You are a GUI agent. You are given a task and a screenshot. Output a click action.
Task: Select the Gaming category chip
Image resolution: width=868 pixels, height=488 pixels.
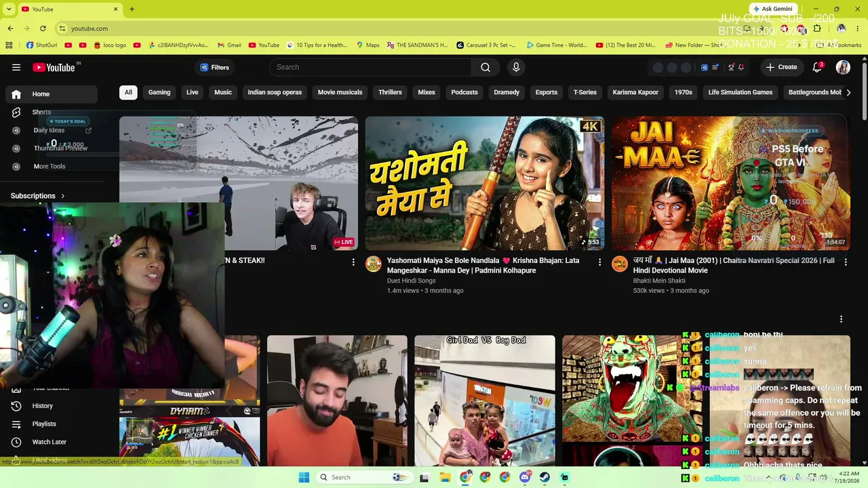coord(159,92)
